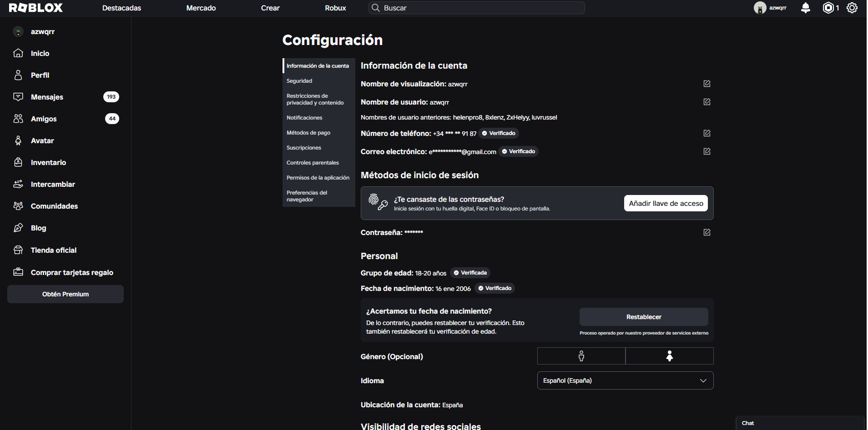
Task: Open the Mensajes icon in sidebar
Action: (x=18, y=97)
